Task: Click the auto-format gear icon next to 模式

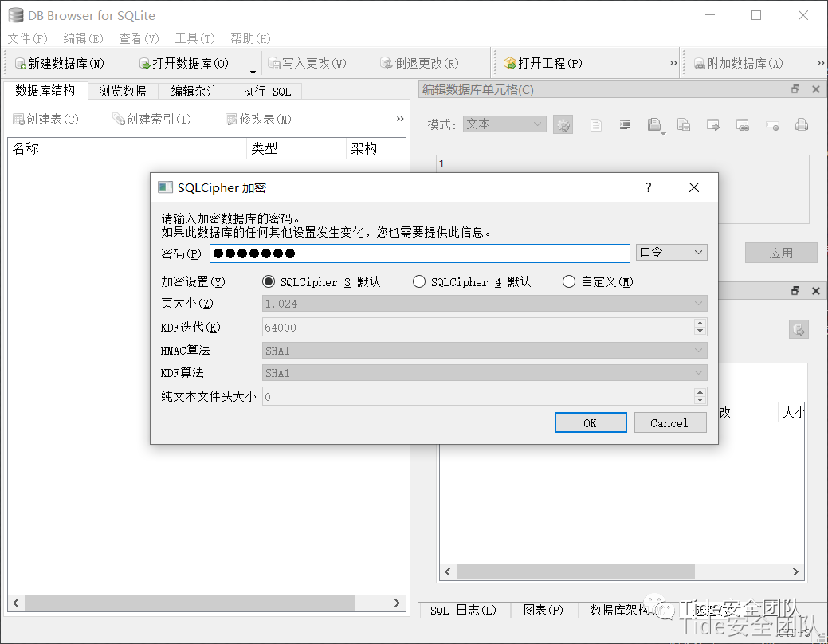Action: click(x=563, y=125)
